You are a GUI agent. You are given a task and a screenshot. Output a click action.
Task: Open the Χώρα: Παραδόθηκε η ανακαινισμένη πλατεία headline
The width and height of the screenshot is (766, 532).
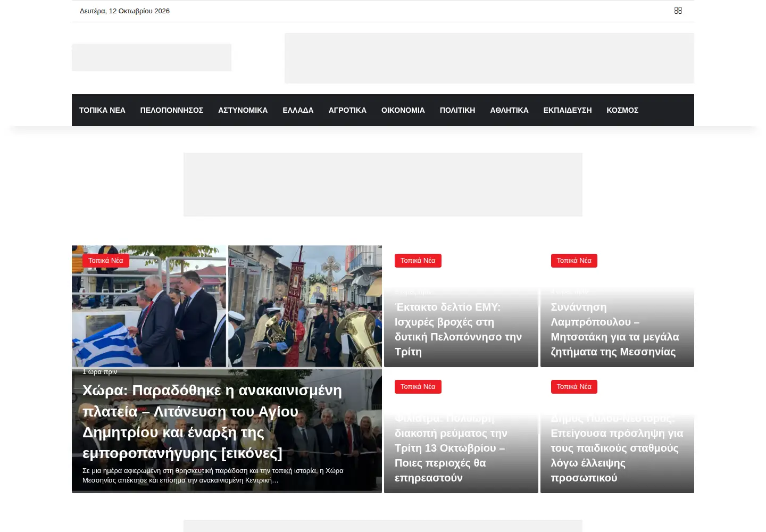(213, 422)
